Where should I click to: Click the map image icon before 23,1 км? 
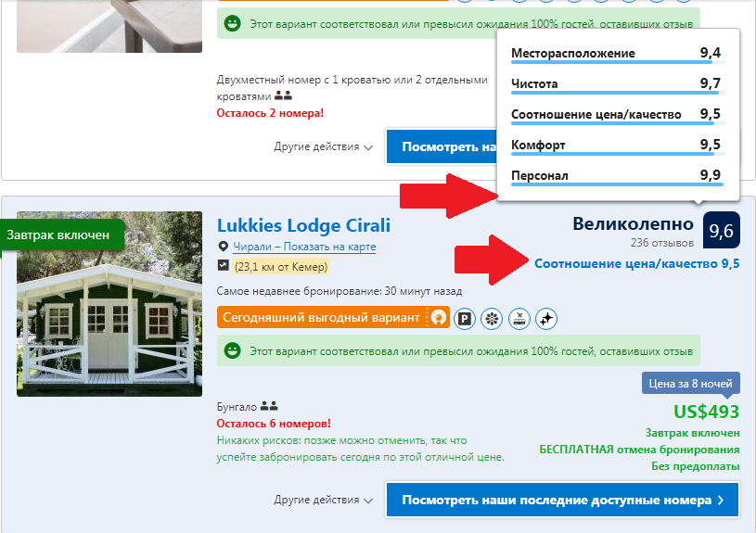click(223, 265)
